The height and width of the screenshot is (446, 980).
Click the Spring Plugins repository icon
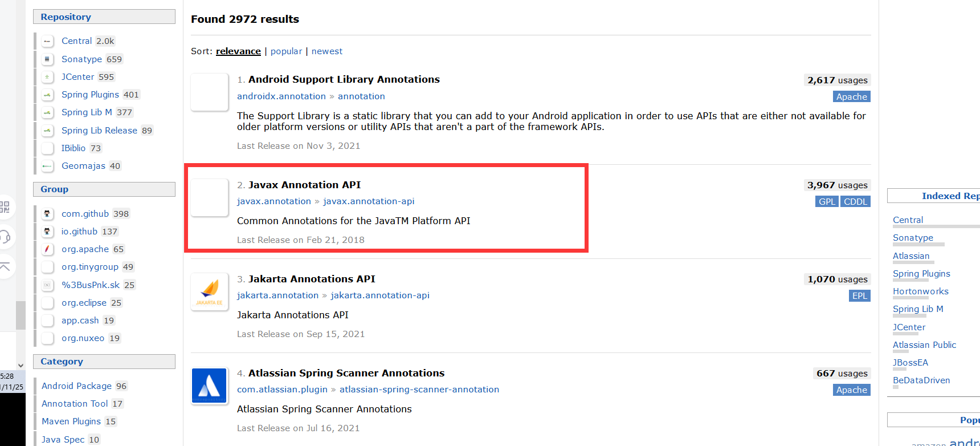click(47, 95)
